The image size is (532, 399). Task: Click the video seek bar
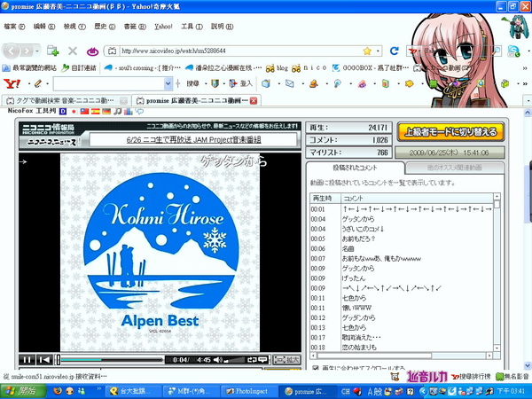[x=110, y=360]
